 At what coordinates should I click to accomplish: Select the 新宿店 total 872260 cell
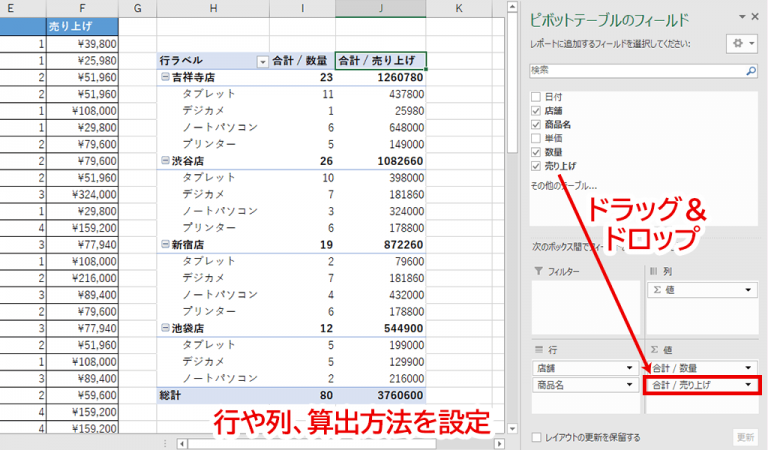tap(381, 245)
